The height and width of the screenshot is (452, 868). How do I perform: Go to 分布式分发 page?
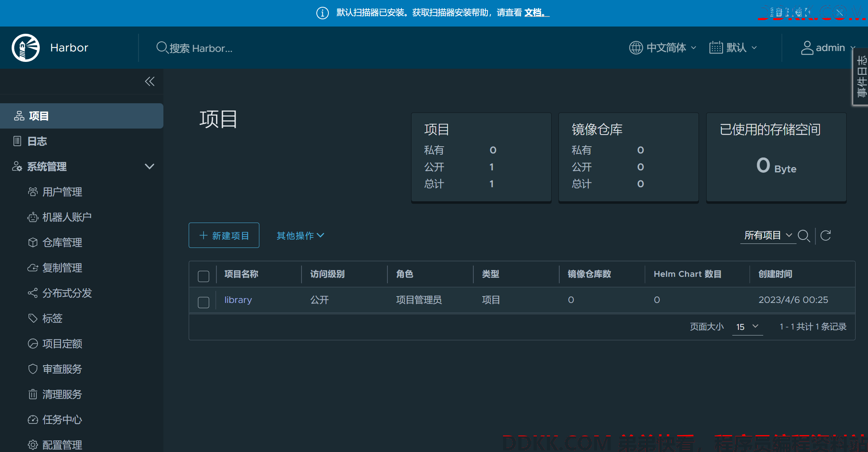[67, 293]
